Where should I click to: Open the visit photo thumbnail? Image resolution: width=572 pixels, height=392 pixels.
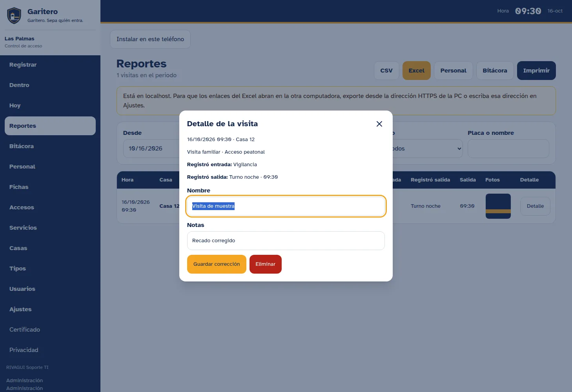tap(498, 206)
